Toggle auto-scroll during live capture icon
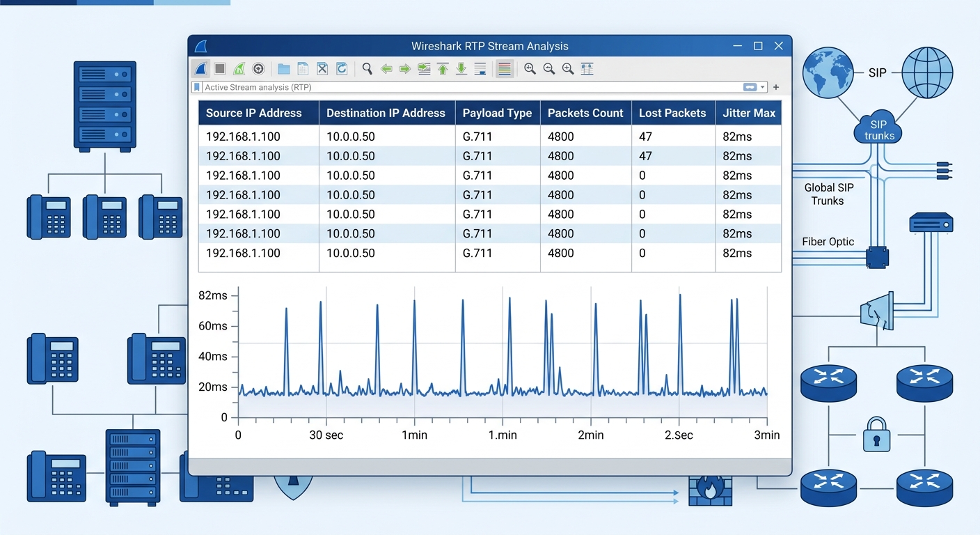 point(480,68)
